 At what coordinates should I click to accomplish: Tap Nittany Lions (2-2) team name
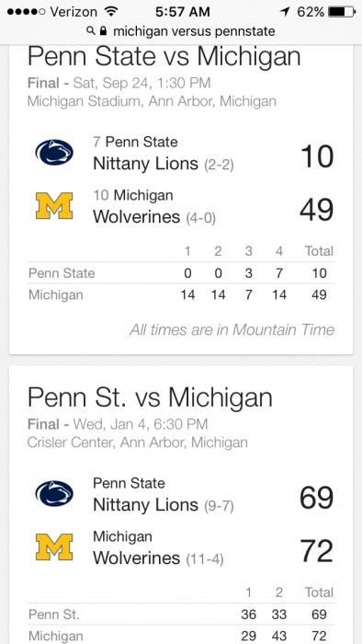tap(164, 164)
